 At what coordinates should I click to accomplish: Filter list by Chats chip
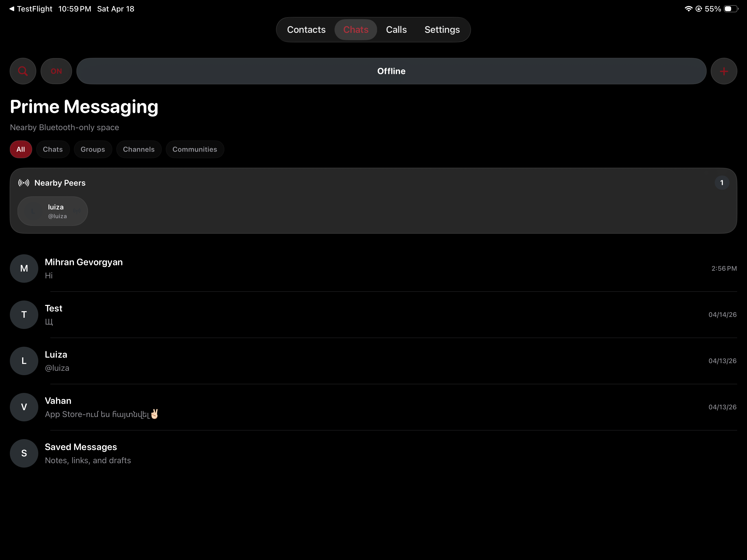53,149
